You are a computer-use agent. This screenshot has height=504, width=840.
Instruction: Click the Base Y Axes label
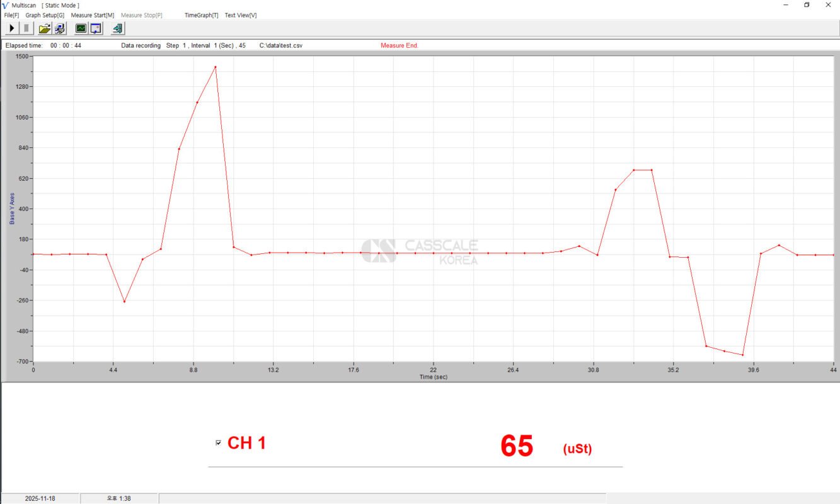tap(12, 209)
